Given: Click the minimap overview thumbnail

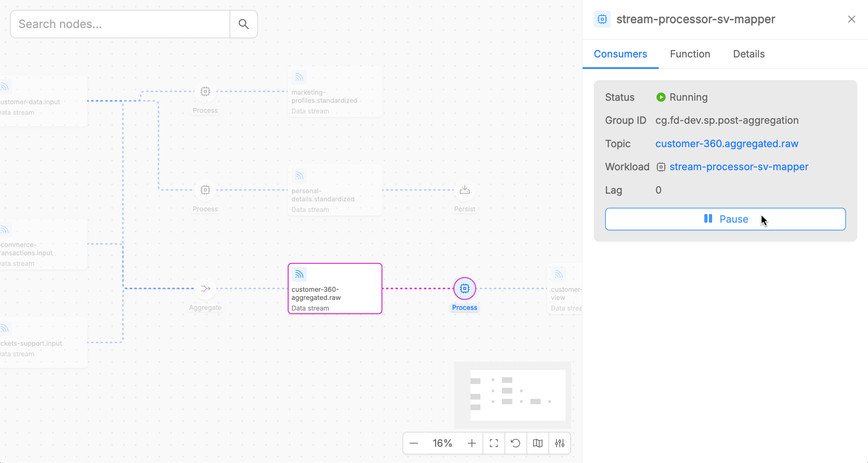Looking at the screenshot, I should pos(517,395).
